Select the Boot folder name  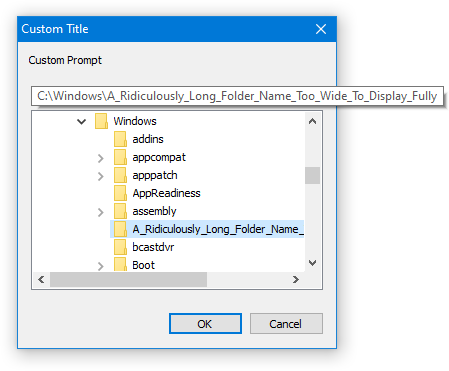(x=144, y=265)
